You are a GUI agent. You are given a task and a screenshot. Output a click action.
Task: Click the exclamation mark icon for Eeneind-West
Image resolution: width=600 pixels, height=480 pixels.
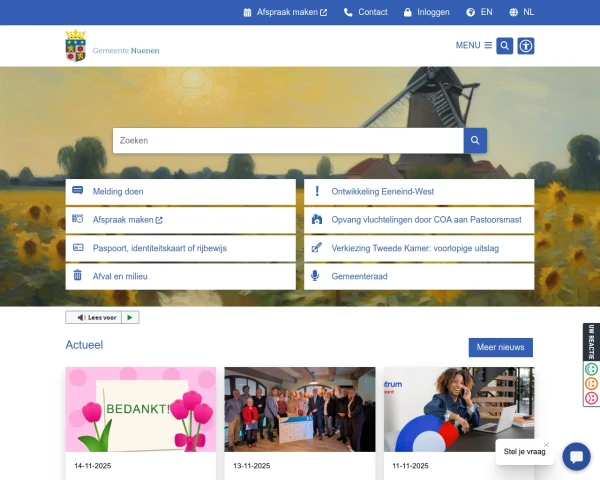(317, 191)
